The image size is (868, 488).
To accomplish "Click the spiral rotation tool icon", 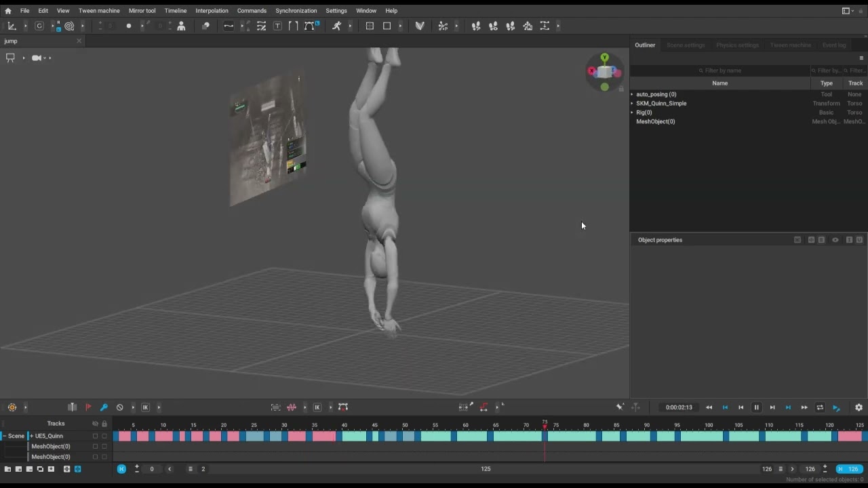I will 69,26.
